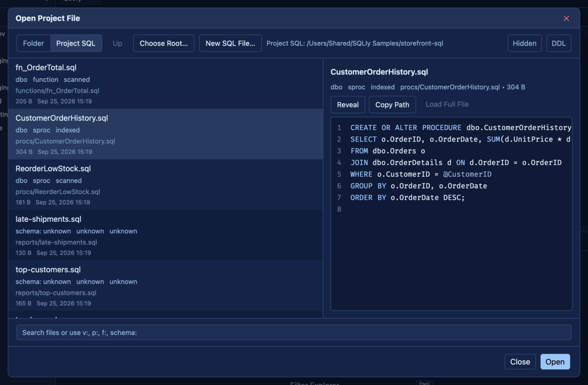Click the reports/late-shipments.sql path

point(56,242)
